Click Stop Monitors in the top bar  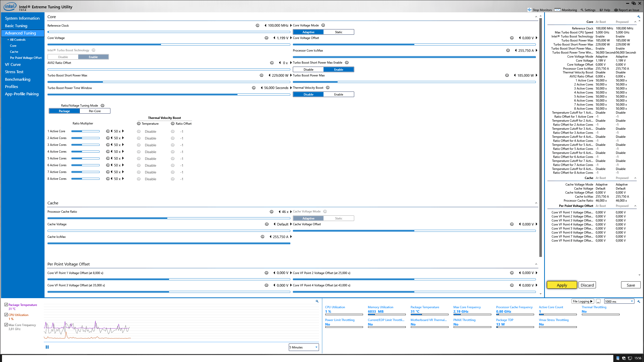click(540, 10)
